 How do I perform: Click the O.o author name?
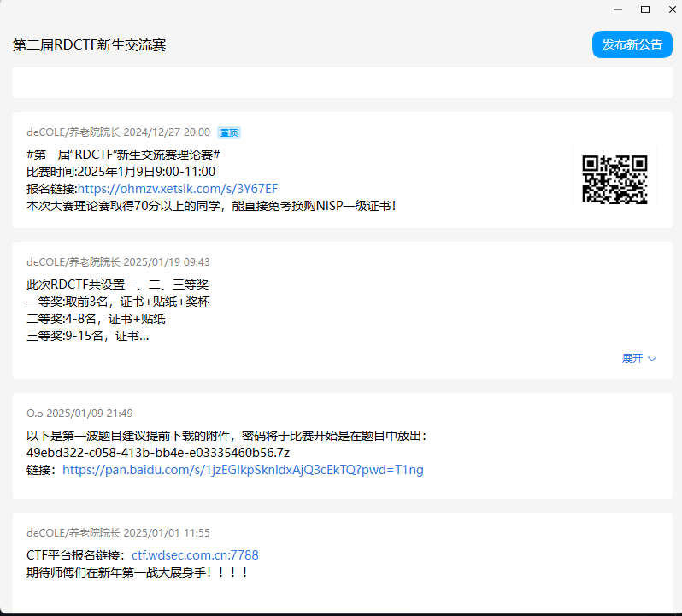coord(35,413)
